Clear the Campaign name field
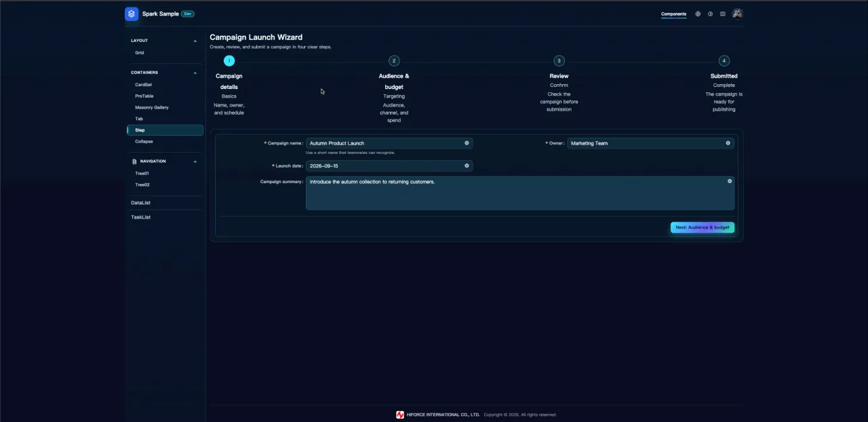The image size is (868, 422). pos(467,143)
